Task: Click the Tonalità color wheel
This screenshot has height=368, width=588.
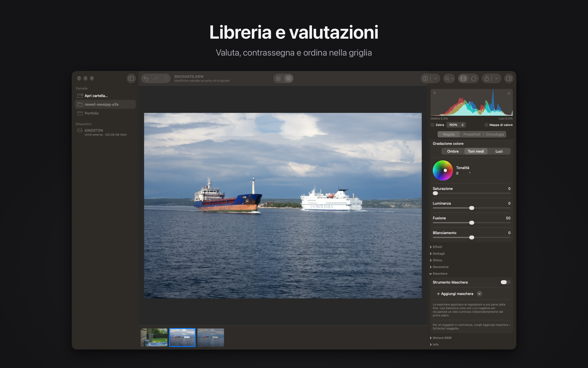Action: [443, 170]
